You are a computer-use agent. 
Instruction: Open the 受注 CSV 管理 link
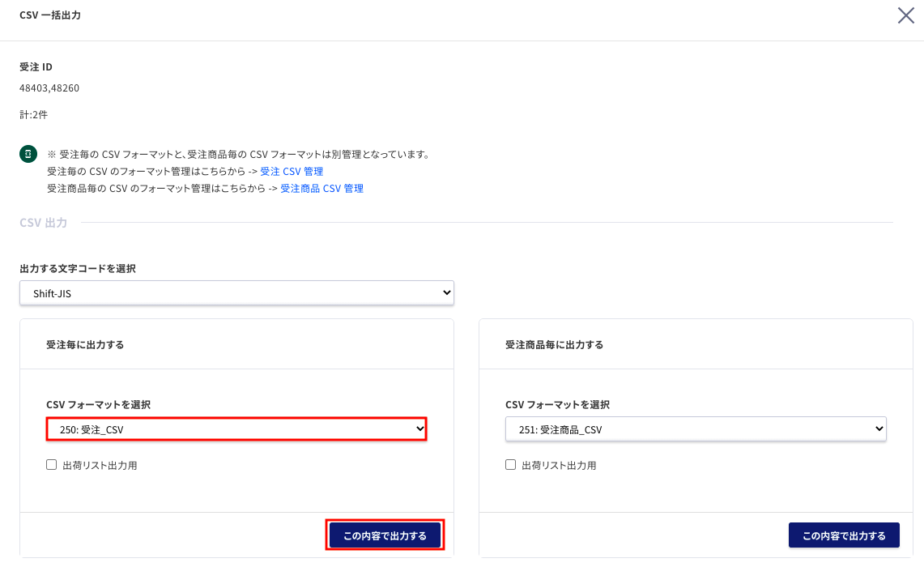click(x=292, y=172)
